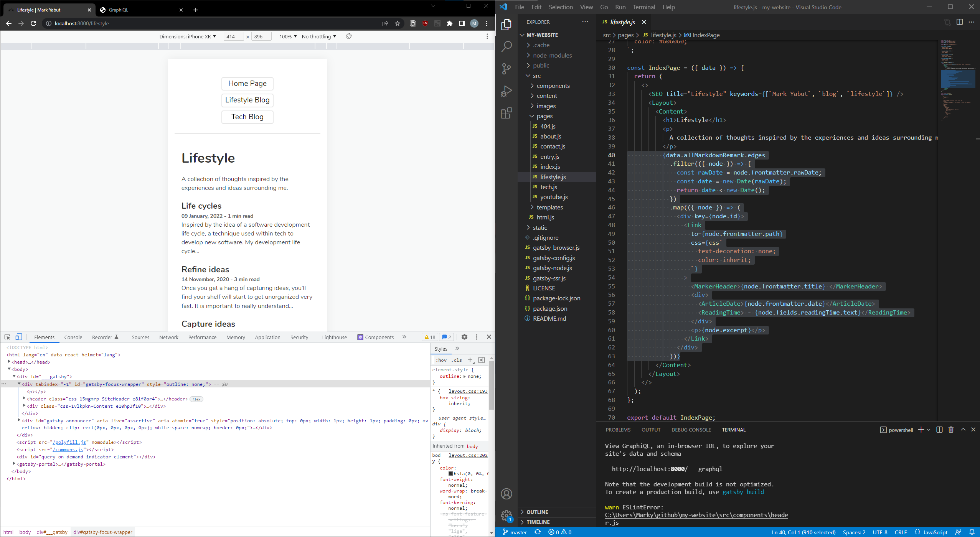Open the Terminal menu in VS Code

tap(643, 7)
